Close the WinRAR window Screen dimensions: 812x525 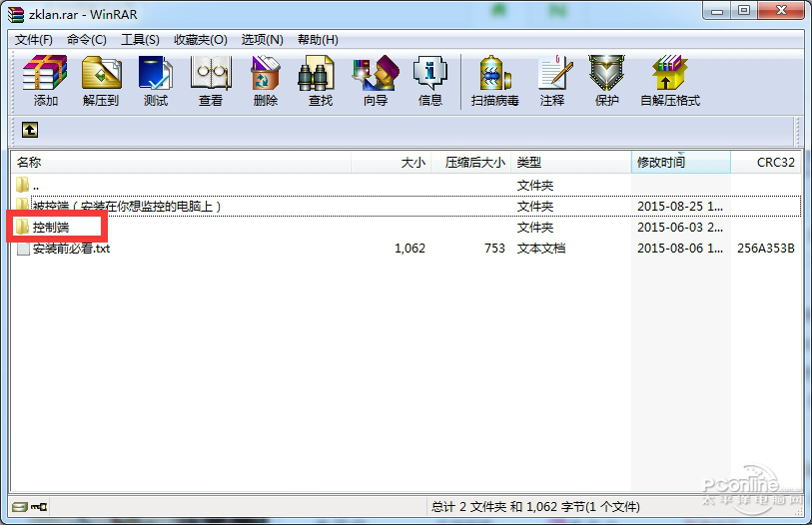pos(782,11)
